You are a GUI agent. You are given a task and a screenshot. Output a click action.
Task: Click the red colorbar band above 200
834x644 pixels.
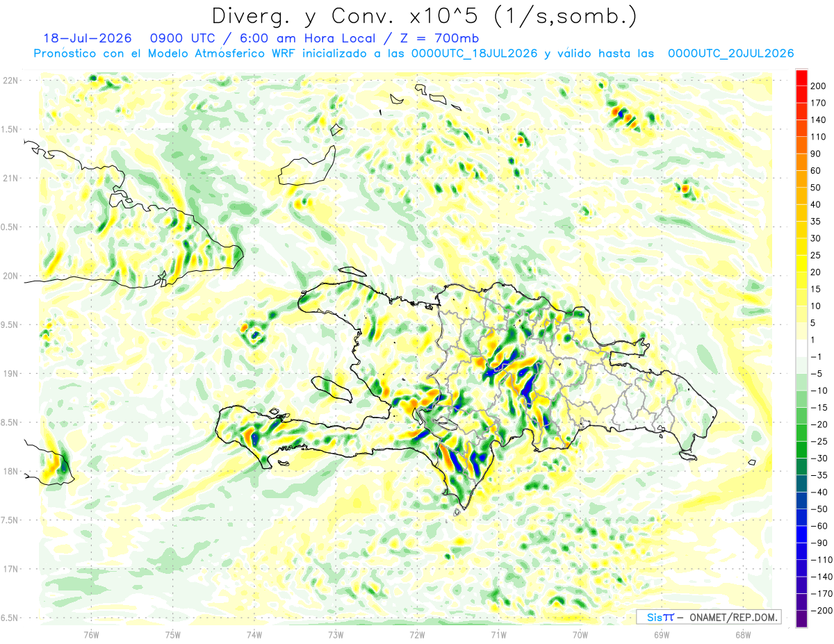pyautogui.click(x=801, y=78)
